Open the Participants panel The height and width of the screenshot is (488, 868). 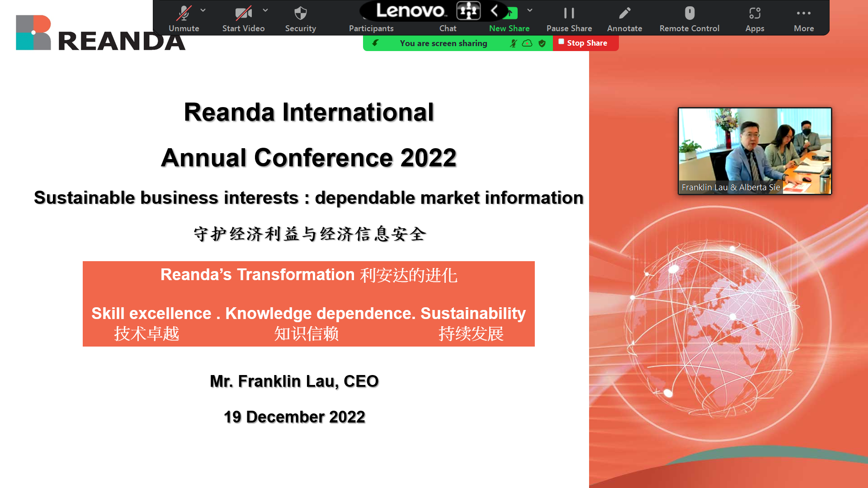pos(371,28)
